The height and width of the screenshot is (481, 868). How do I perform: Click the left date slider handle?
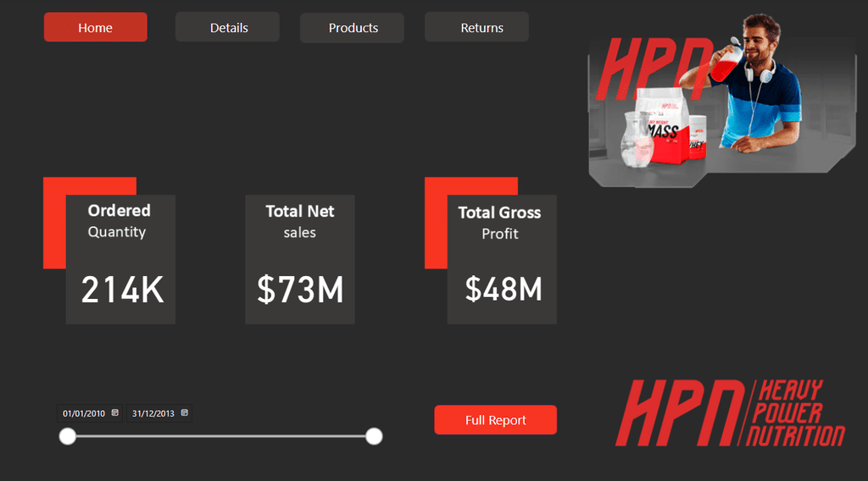(x=68, y=436)
